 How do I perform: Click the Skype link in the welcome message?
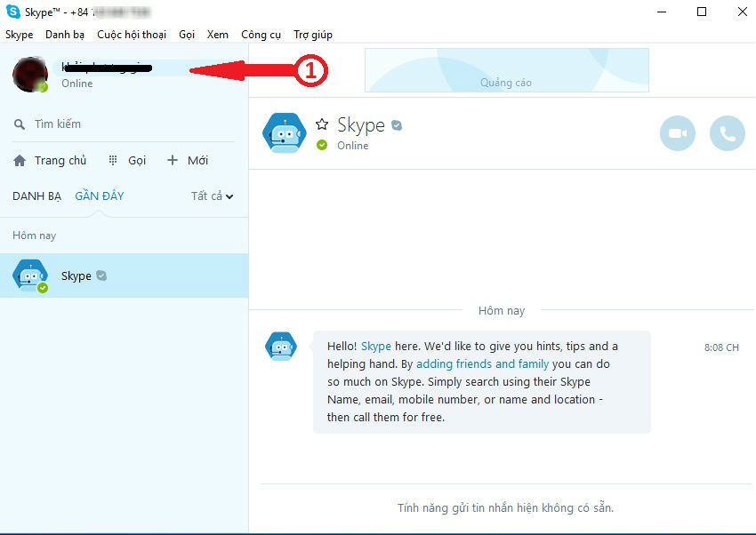click(x=376, y=346)
